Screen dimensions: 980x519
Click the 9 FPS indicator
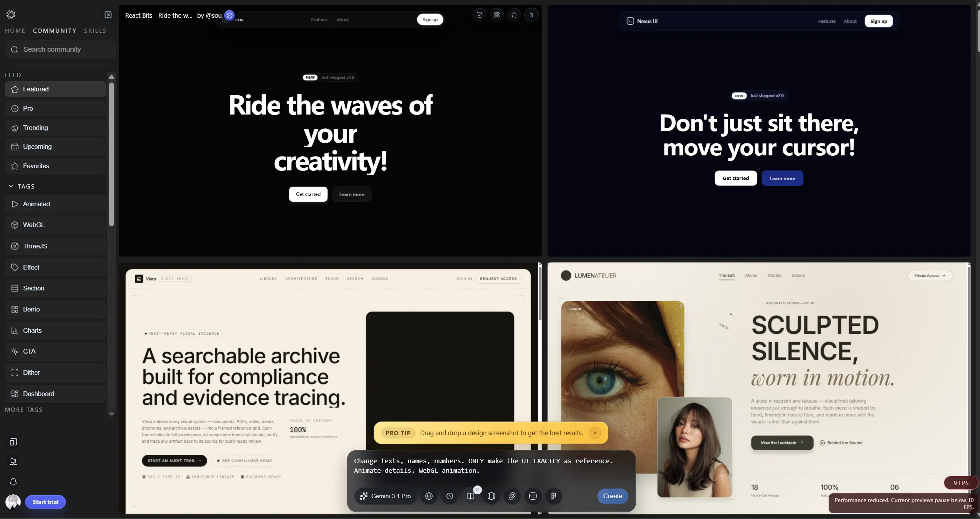pos(961,483)
